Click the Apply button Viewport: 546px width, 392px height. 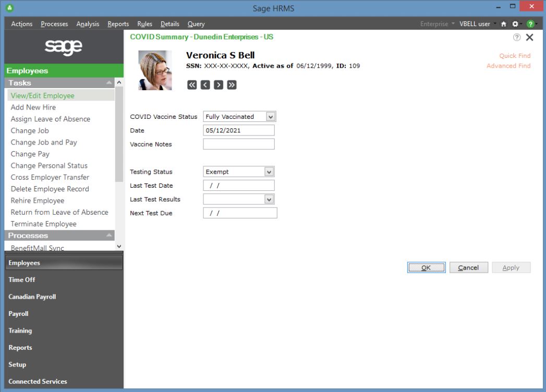click(511, 267)
